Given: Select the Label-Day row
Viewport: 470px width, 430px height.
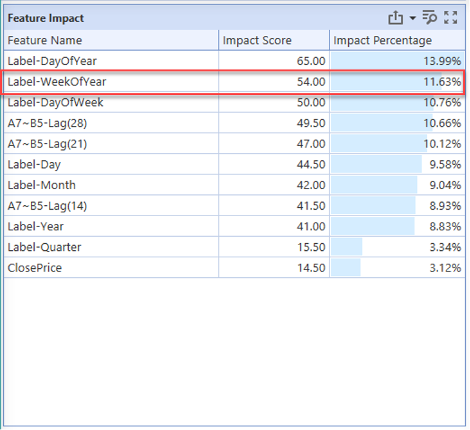Looking at the screenshot, I should [x=235, y=164].
